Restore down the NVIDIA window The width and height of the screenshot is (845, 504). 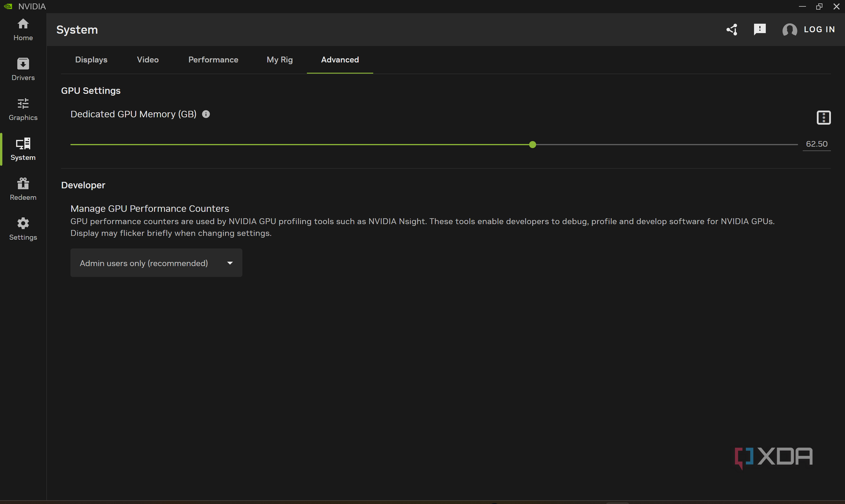[819, 6]
